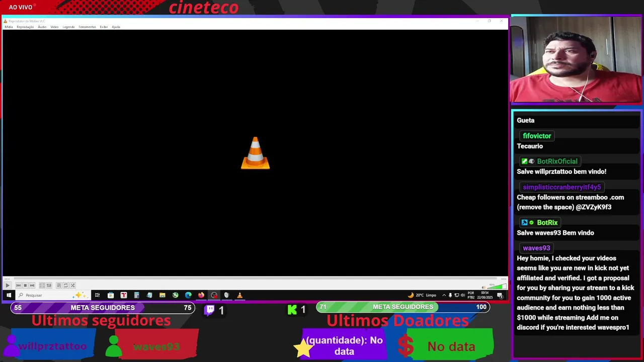Click fifovictor username in chat
The width and height of the screenshot is (644, 362).
537,136
